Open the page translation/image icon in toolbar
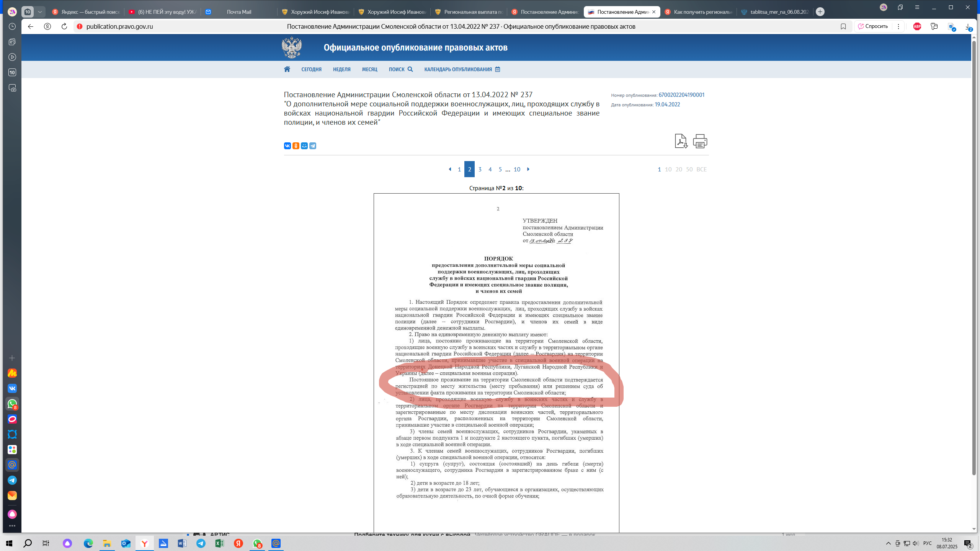This screenshot has width=980, height=551. click(952, 27)
